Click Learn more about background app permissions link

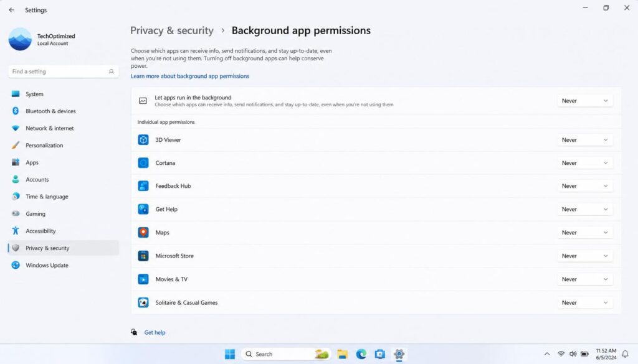(190, 76)
